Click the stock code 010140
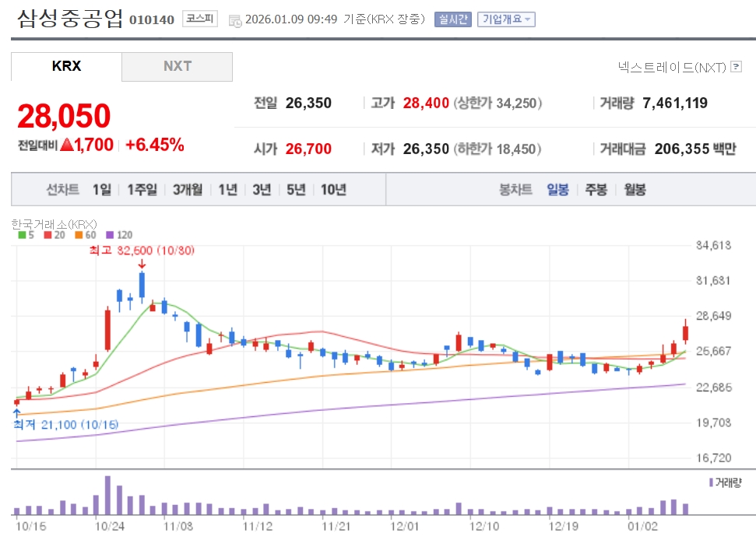Viewport: 756px width, 547px height. click(x=151, y=19)
